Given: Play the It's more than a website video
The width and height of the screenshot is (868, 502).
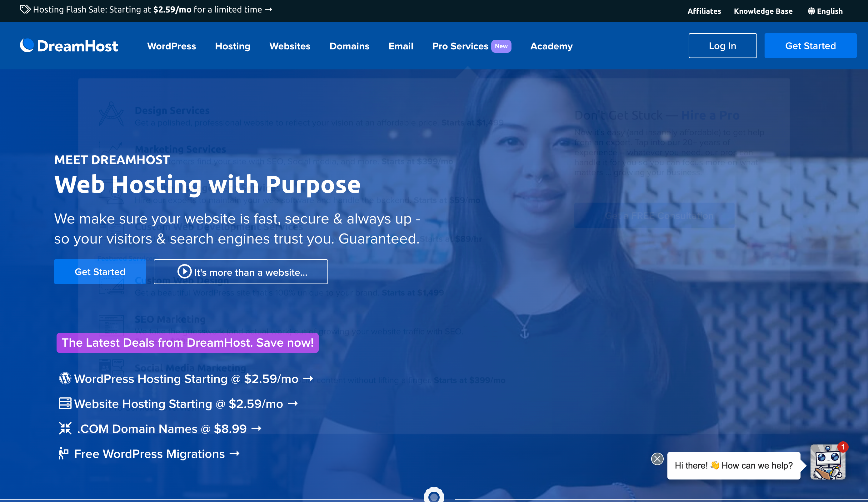Looking at the screenshot, I should coord(241,272).
